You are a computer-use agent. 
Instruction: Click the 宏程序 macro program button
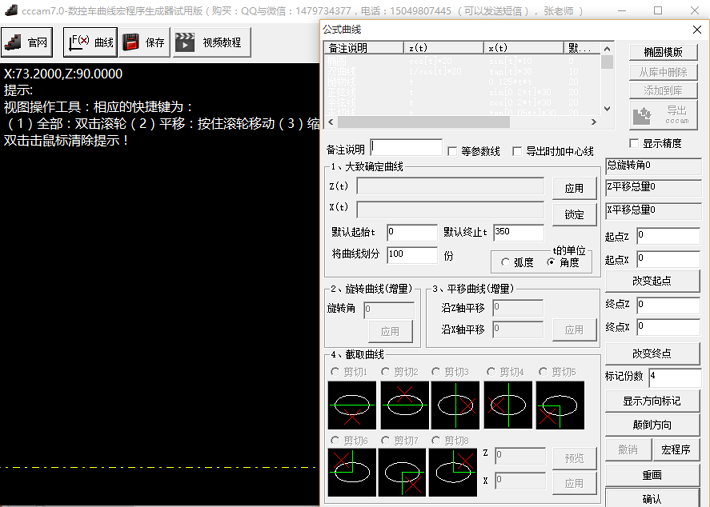pyautogui.click(x=676, y=450)
